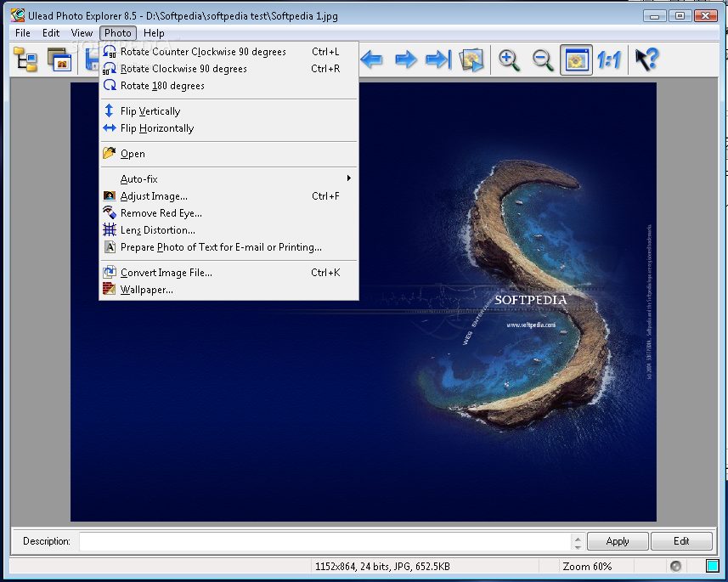Choose Rotate Clockwise 90 degrees

229,69
